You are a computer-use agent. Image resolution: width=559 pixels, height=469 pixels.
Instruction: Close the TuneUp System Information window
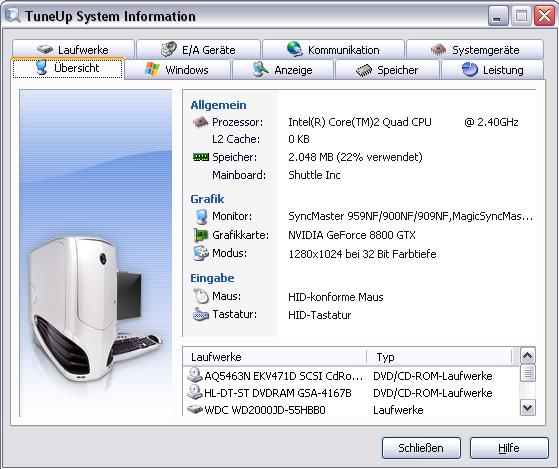point(544,16)
